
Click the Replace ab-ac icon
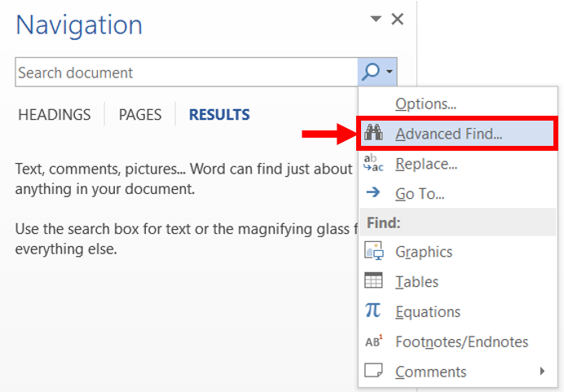[x=373, y=163]
